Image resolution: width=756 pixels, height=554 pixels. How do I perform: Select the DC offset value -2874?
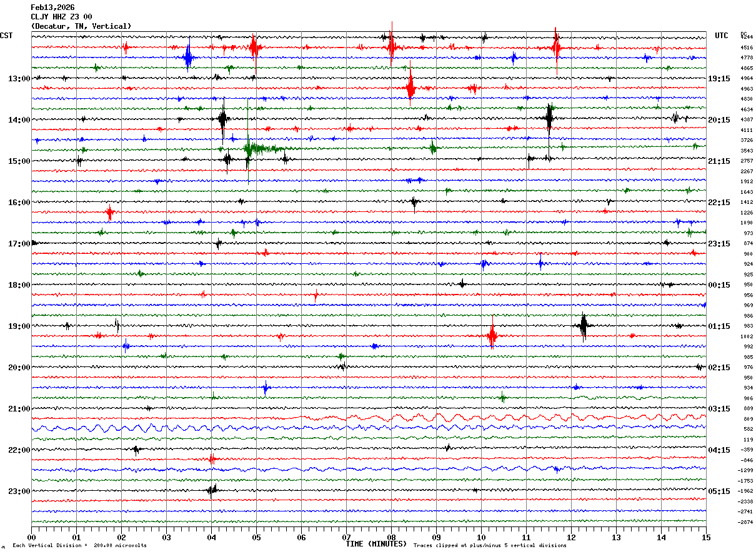pyautogui.click(x=747, y=522)
